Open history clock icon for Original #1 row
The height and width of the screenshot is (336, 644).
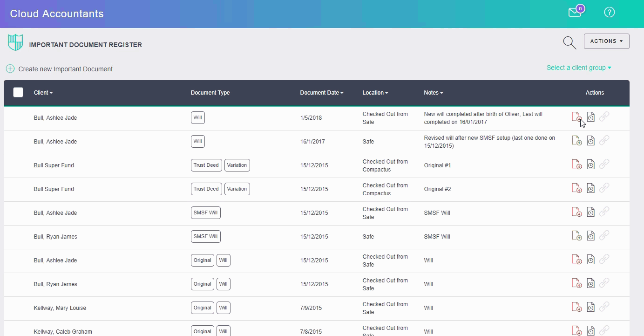click(590, 165)
